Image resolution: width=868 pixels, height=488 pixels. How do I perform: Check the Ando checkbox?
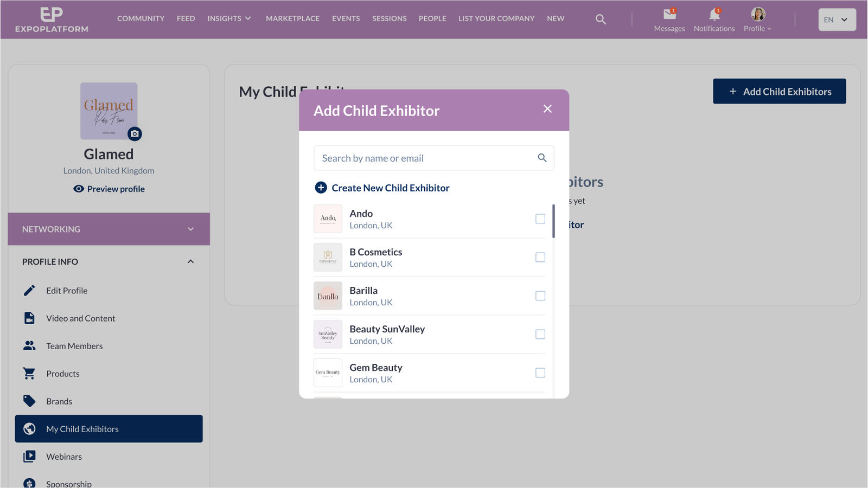pos(540,219)
